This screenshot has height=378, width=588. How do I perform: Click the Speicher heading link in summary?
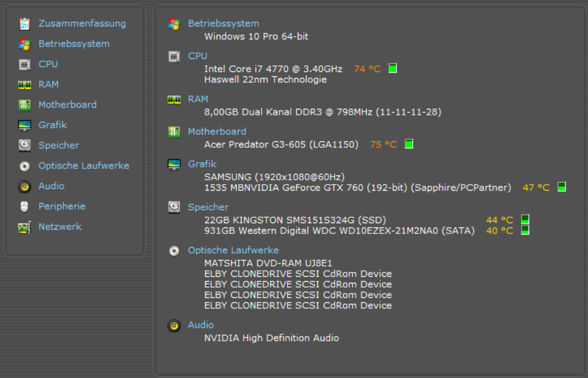pos(208,207)
